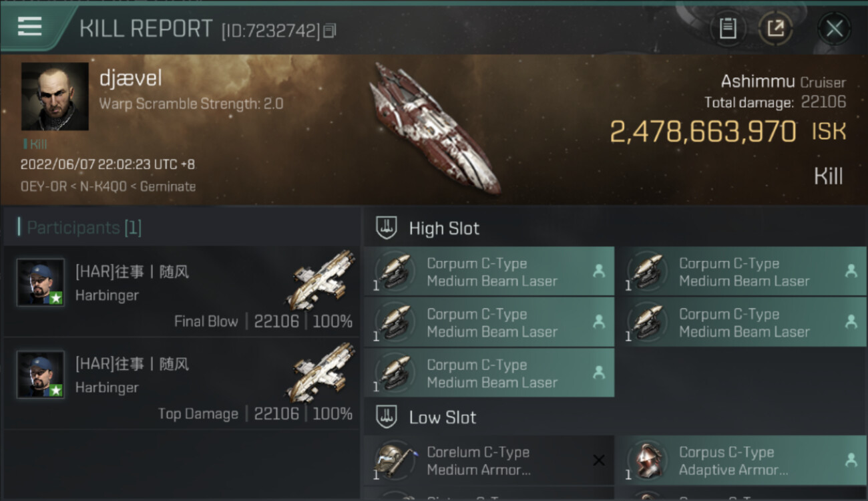
Task: Click the X marker on Corelum module
Action: (599, 460)
